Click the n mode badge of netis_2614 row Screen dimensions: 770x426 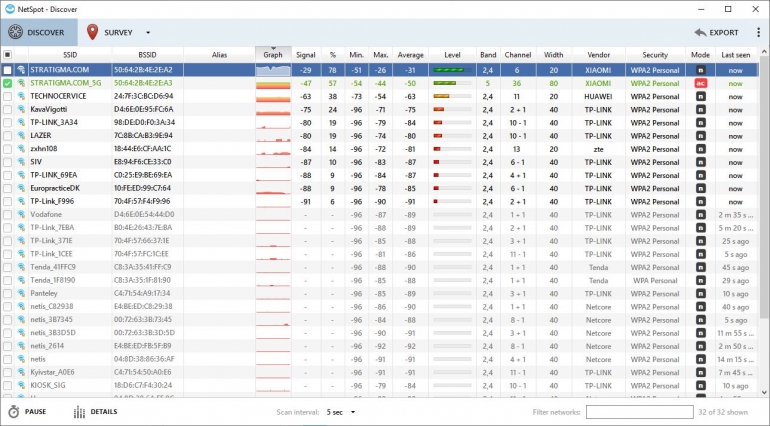point(700,346)
